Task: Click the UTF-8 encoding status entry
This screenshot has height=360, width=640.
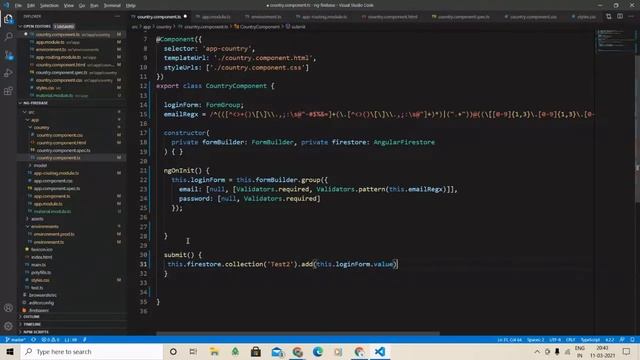Action: [555, 340]
